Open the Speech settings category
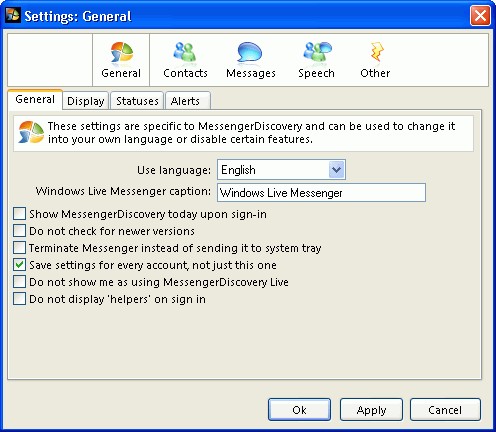 [316, 60]
